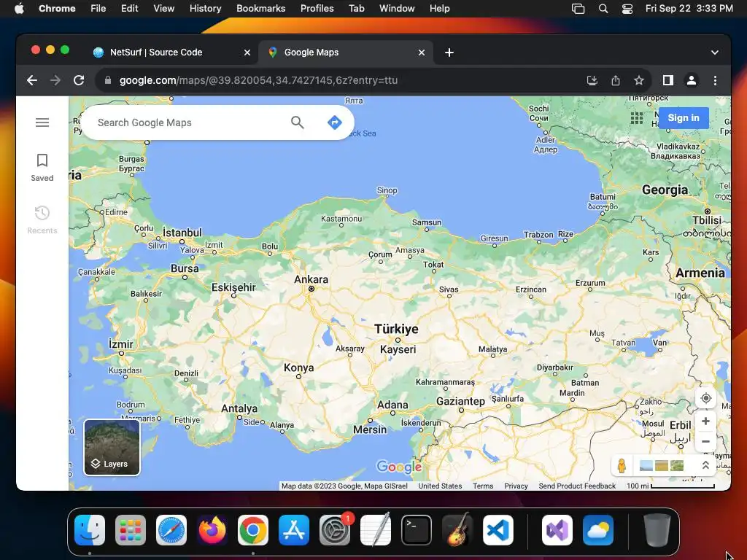Show your location on the map

(705, 398)
